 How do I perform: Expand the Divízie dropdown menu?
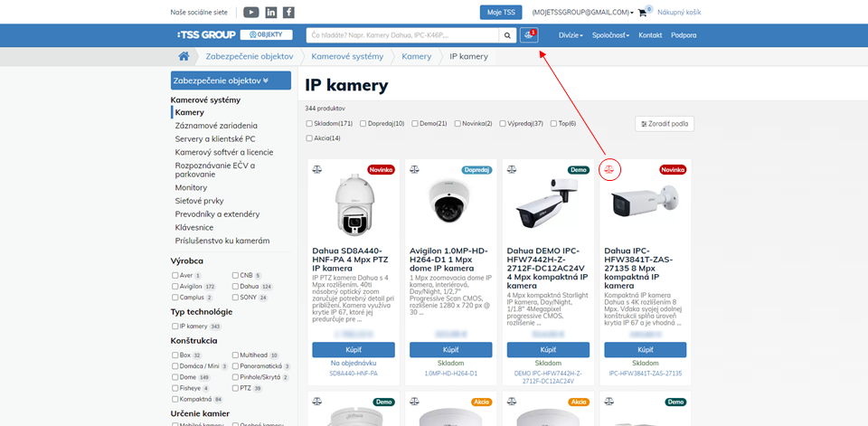pyautogui.click(x=570, y=35)
